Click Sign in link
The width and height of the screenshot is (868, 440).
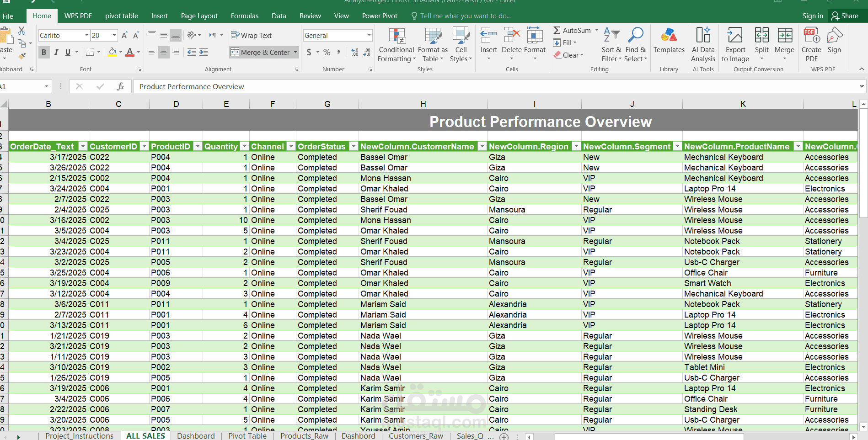coord(813,16)
